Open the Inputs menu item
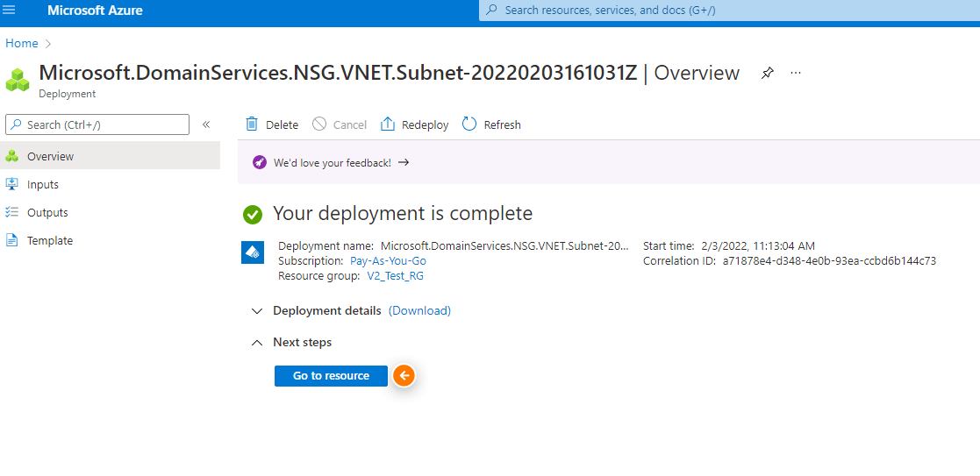980x476 pixels. [x=110, y=184]
